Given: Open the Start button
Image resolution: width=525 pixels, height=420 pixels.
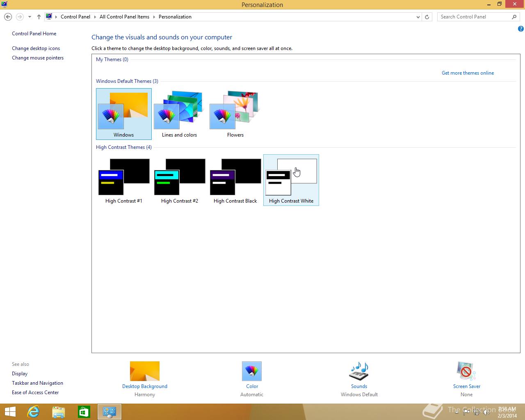Looking at the screenshot, I should [10, 412].
